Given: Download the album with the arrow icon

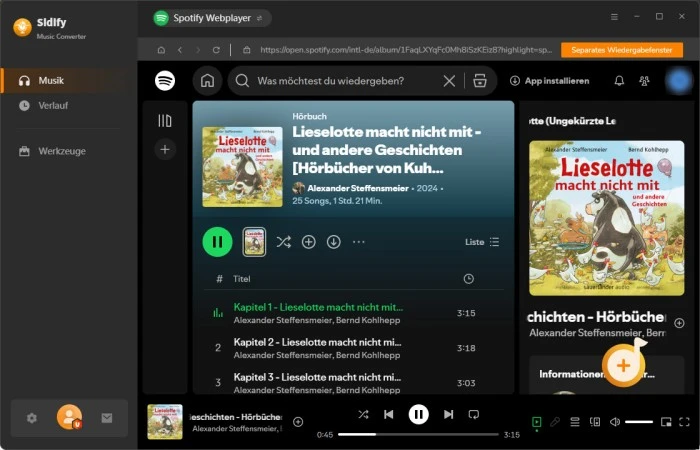Looking at the screenshot, I should click(x=333, y=242).
